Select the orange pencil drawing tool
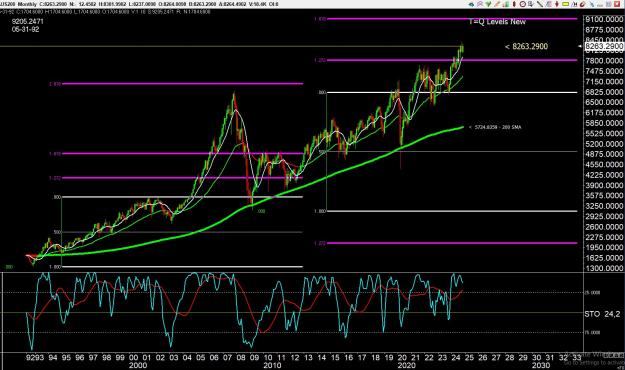Viewport: 625px width, 370px height. [x=497, y=4]
